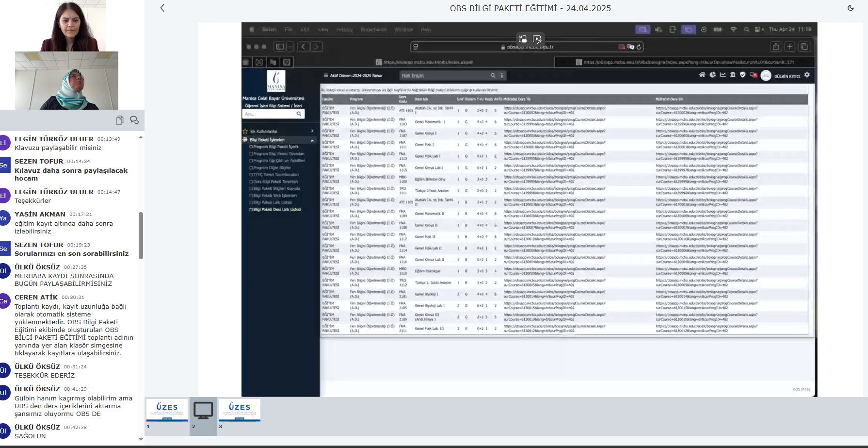Toggle dark mode with the moon icon
The image size is (868, 448).
click(851, 8)
